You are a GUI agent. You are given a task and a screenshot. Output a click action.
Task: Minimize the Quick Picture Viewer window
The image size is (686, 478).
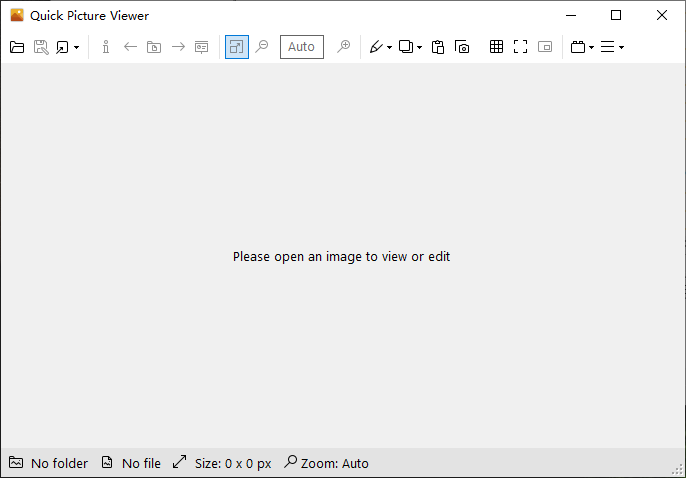pos(571,15)
